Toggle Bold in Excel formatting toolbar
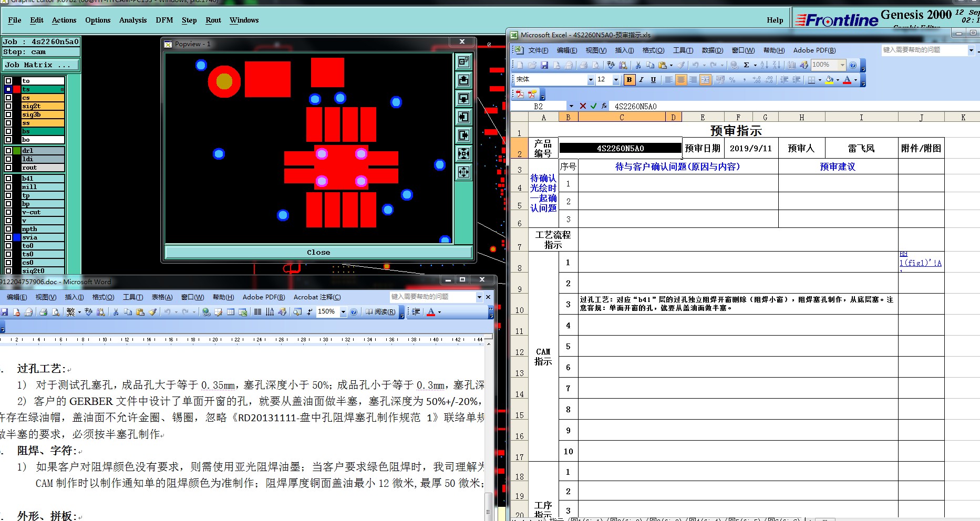This screenshot has height=521, width=980. tap(629, 80)
